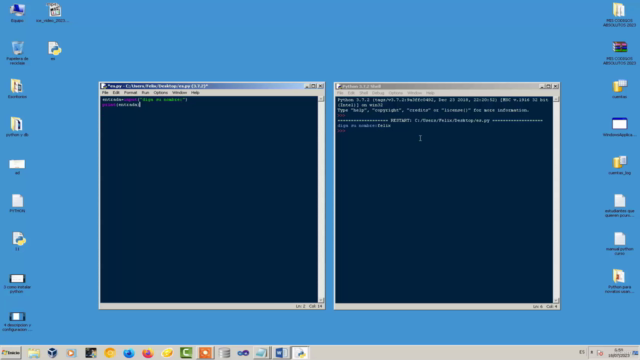
Task: Click the print(entrada) code line
Action: pos(121,105)
